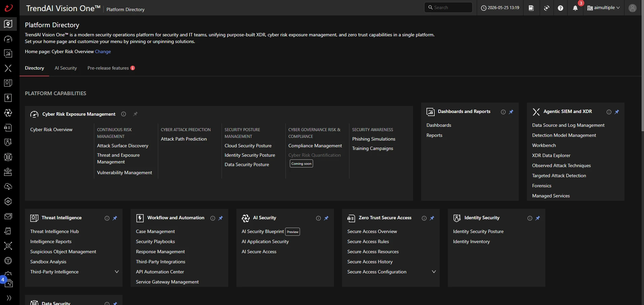The height and width of the screenshot is (305, 644).
Task: Open Platform Directory from the left sidebar icon
Action: coord(8,24)
